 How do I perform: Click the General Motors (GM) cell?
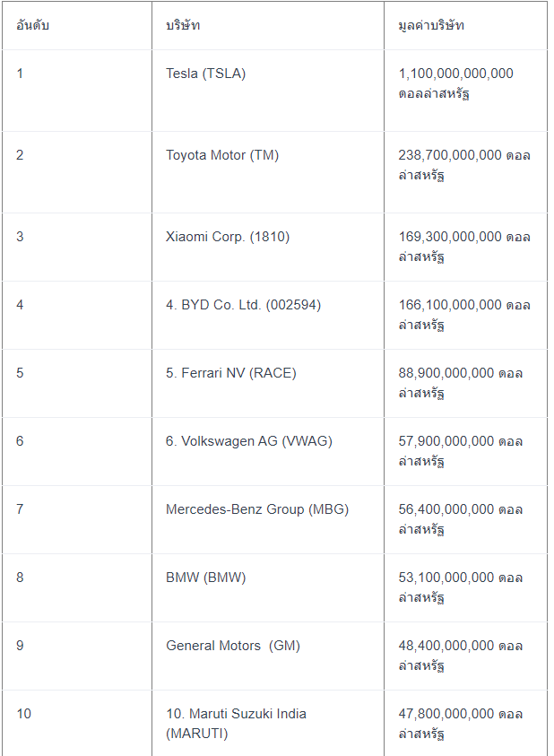[232, 646]
